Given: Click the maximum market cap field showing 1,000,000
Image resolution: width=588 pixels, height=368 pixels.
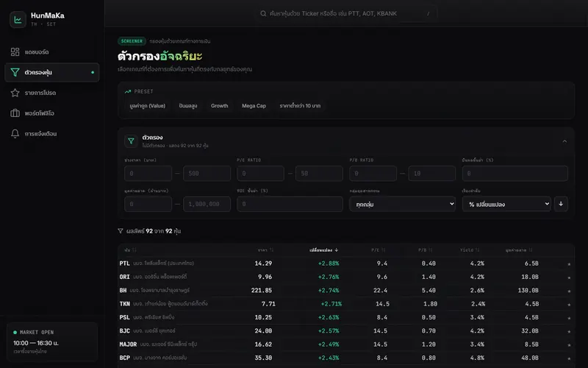Looking at the screenshot, I should [x=207, y=204].
